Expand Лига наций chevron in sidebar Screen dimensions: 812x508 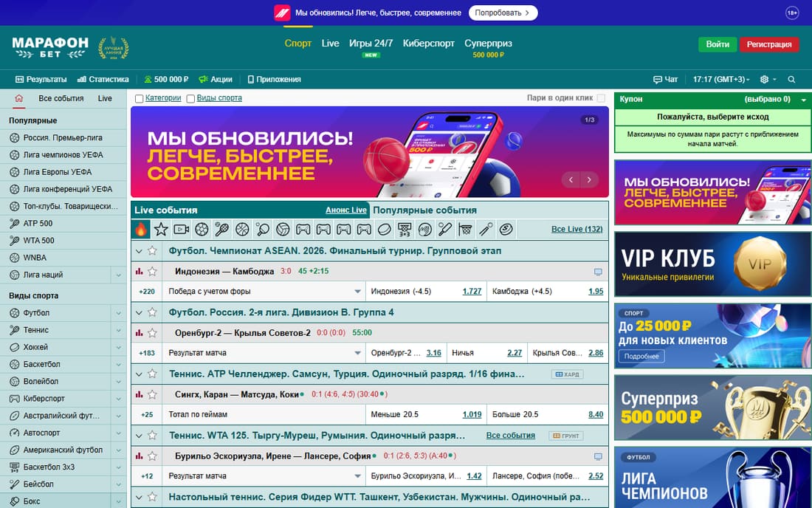pos(119,275)
